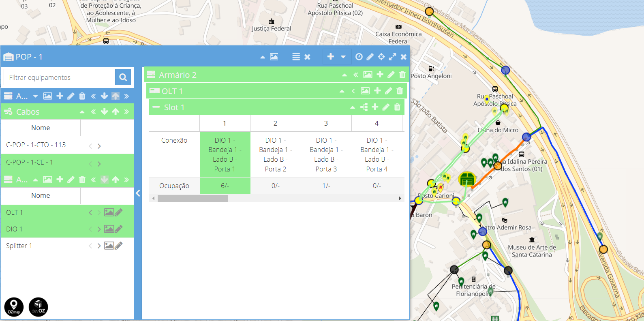Click the plus add button in POP - 1 header

331,57
